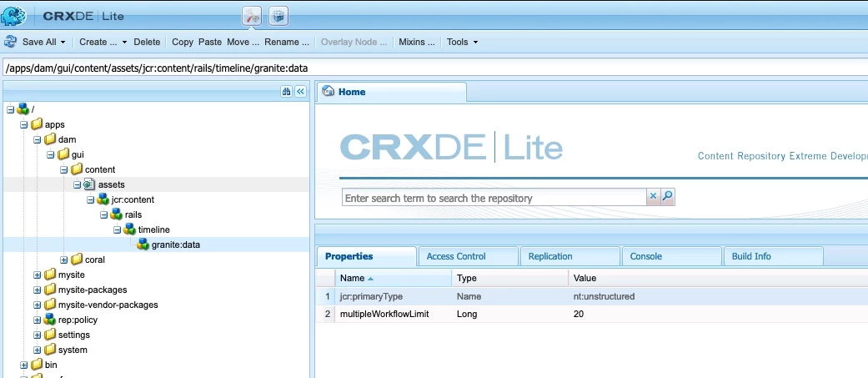Image resolution: width=868 pixels, height=378 pixels.
Task: Select the mysite-vendor-packages tree label
Action: click(x=108, y=305)
